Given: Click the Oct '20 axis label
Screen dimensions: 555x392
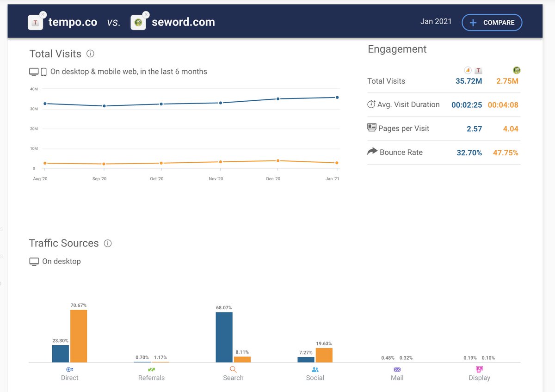Looking at the screenshot, I should [x=156, y=179].
